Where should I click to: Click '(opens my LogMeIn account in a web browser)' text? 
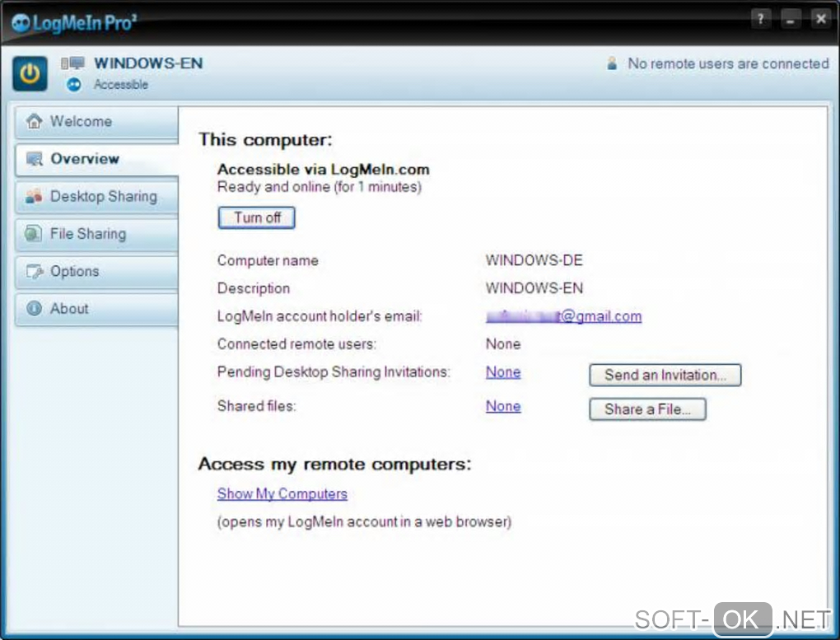(364, 522)
